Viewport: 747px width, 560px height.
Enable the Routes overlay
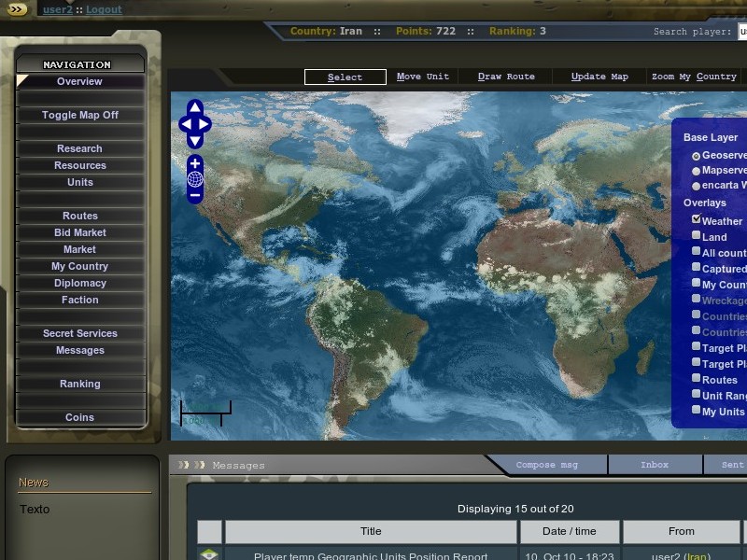(696, 378)
